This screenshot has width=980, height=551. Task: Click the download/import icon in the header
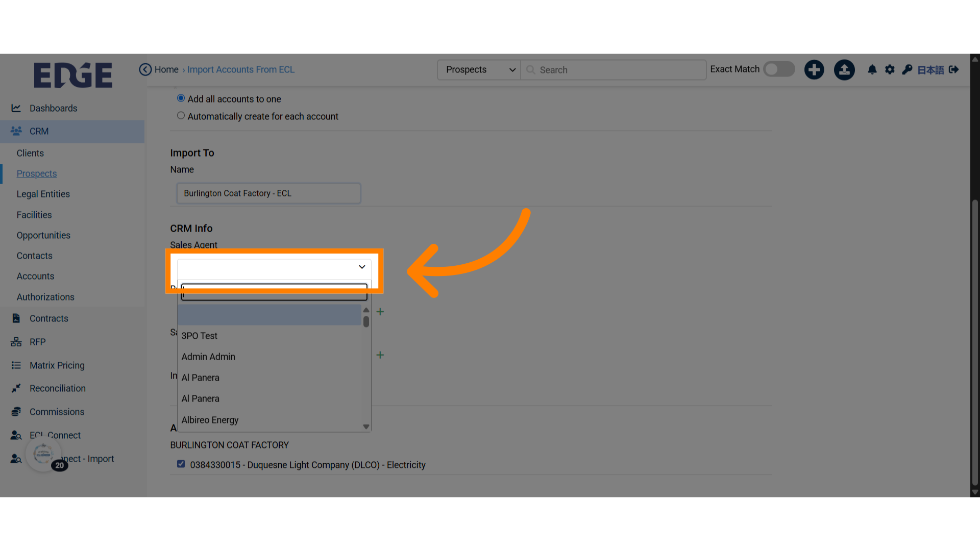coord(844,69)
